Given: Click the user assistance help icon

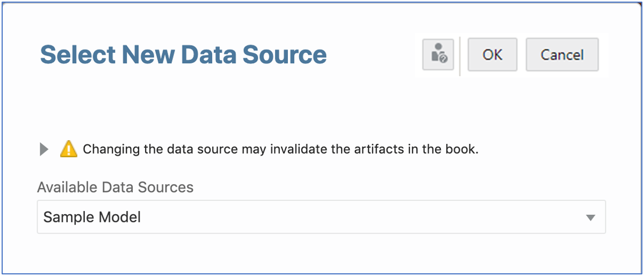Looking at the screenshot, I should [x=438, y=54].
